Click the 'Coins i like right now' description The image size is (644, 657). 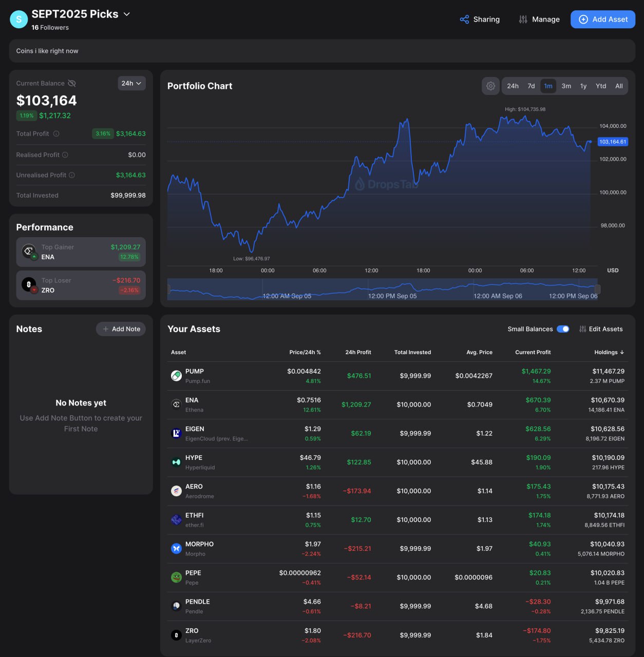[x=47, y=51]
